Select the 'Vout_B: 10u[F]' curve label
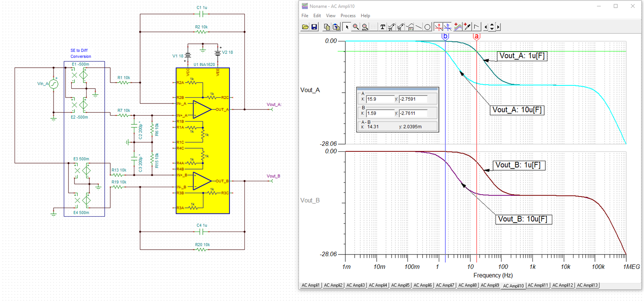644x302 pixels. (524, 219)
